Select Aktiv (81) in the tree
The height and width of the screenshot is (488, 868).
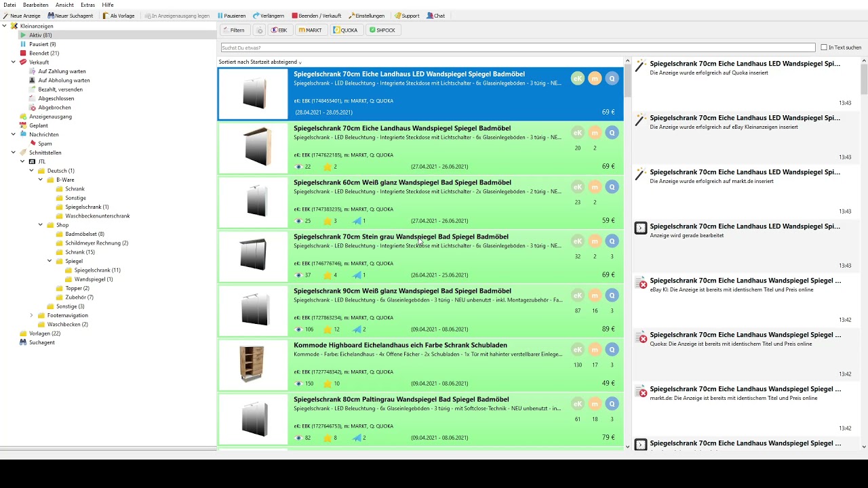point(40,35)
